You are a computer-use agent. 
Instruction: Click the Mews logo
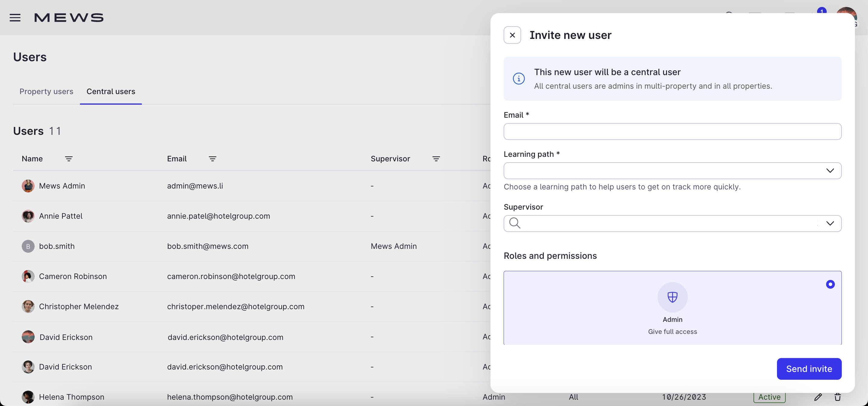coord(69,17)
